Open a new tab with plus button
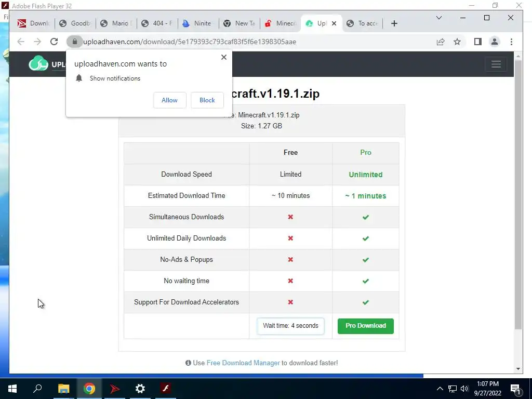This screenshot has height=399, width=532. click(394, 23)
